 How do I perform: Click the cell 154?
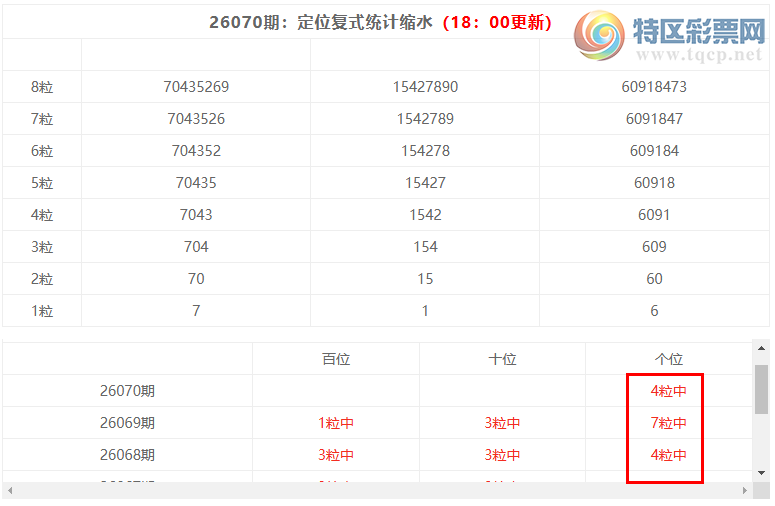[425, 247]
